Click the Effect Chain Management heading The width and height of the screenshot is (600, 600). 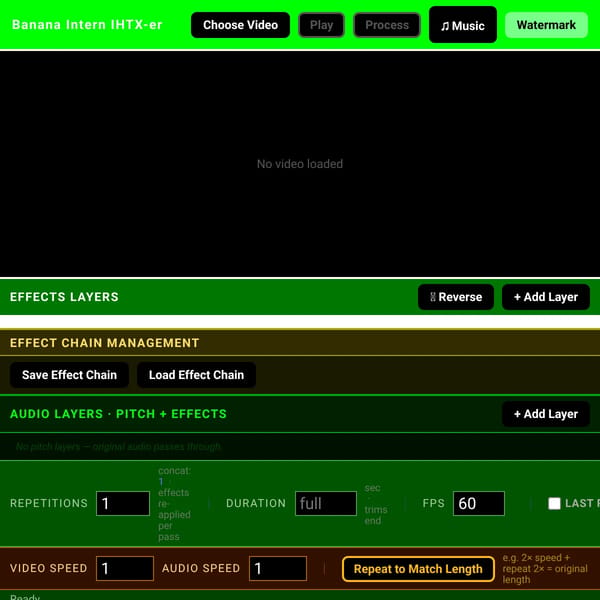click(x=104, y=343)
